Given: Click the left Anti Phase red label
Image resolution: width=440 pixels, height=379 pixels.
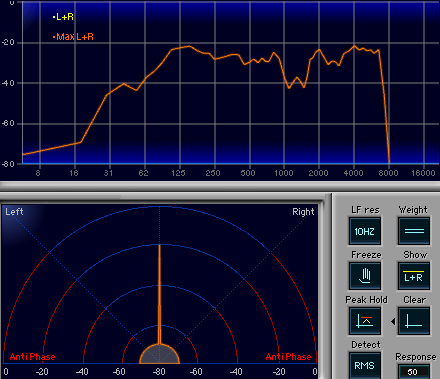Looking at the screenshot, I should pyautogui.click(x=32, y=357).
